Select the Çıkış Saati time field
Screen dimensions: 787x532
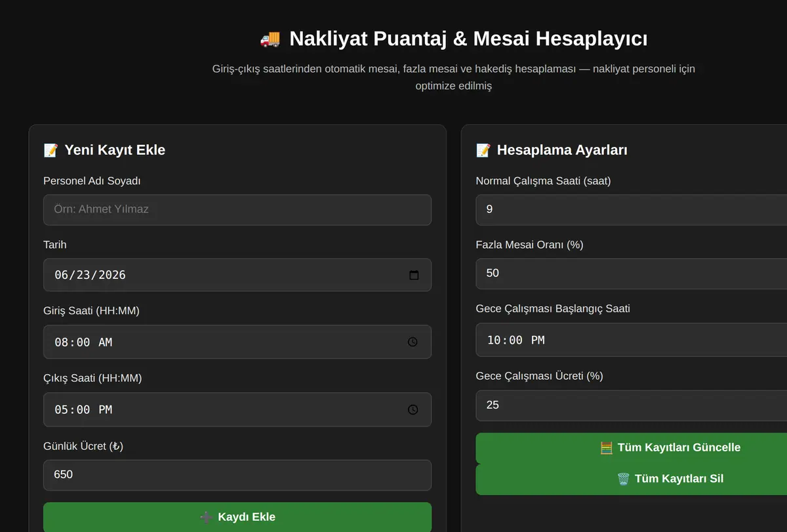pyautogui.click(x=237, y=409)
